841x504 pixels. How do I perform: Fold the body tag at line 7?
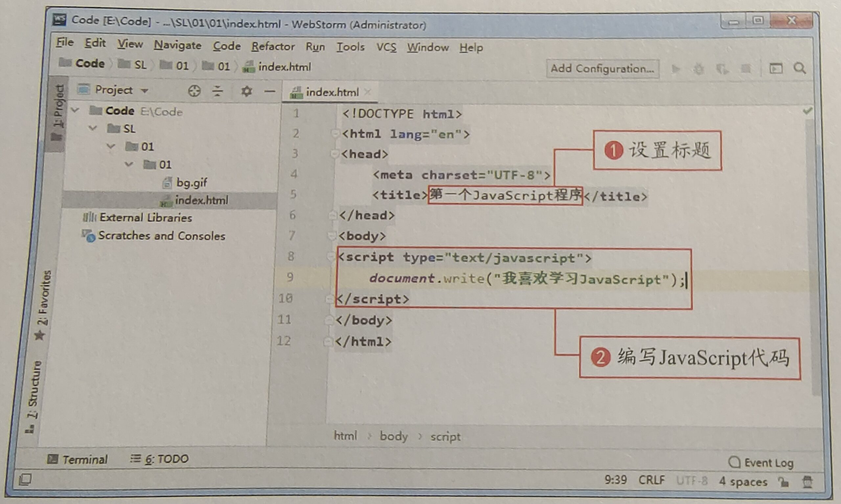click(x=332, y=235)
